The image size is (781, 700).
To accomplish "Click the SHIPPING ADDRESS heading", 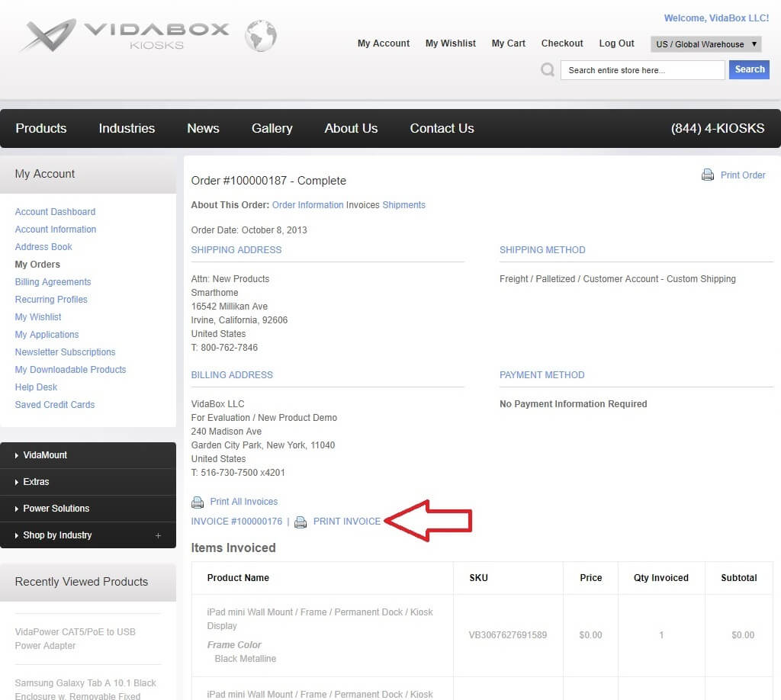I will pos(236,250).
